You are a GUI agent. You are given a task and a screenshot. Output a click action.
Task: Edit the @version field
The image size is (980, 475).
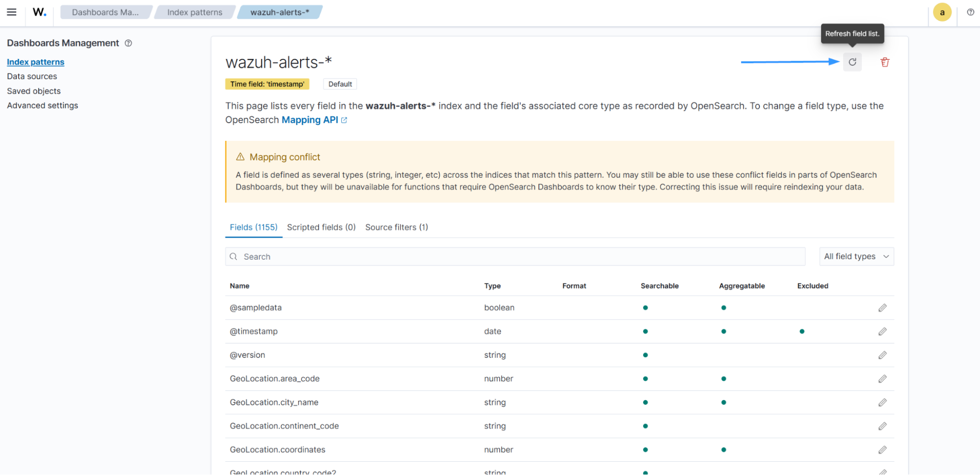click(x=882, y=355)
